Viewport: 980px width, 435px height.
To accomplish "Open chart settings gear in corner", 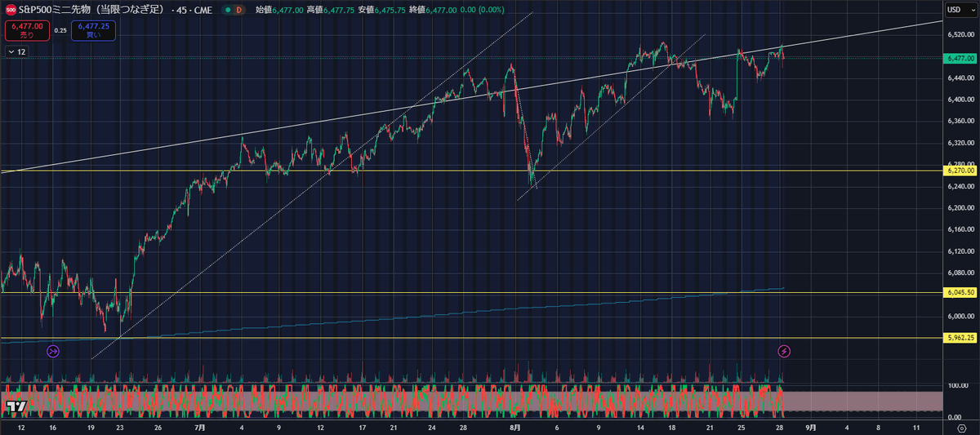I will (x=961, y=428).
